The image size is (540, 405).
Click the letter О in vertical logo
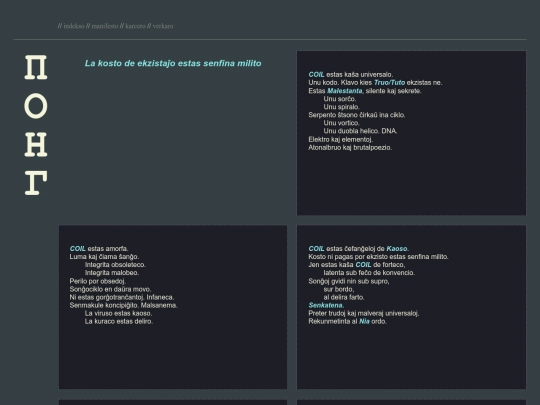36,106
